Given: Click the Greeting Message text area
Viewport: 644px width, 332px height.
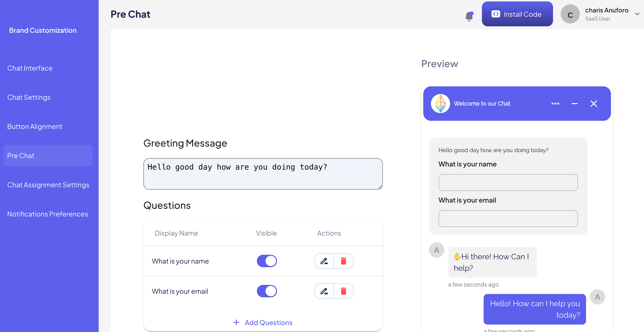Looking at the screenshot, I should [x=263, y=174].
